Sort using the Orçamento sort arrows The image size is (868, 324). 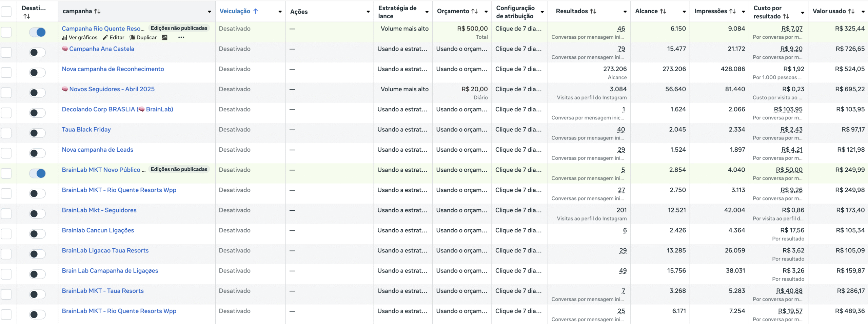tap(475, 11)
